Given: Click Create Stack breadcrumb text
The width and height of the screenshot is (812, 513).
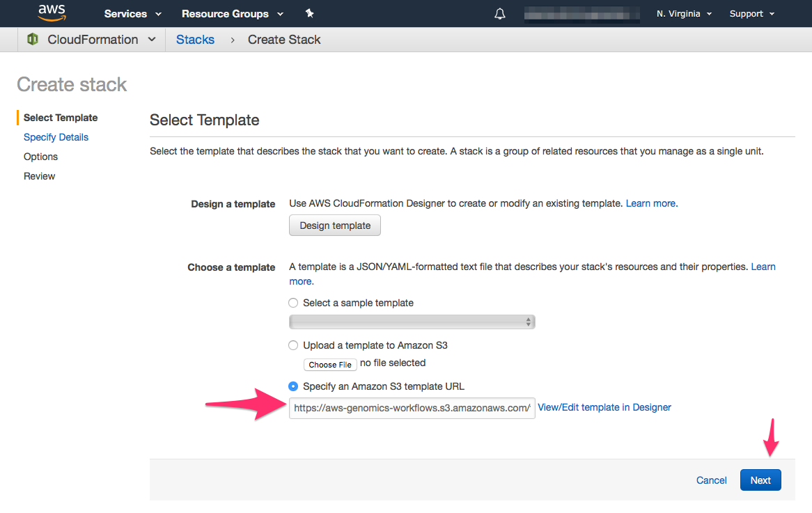Looking at the screenshot, I should 284,40.
